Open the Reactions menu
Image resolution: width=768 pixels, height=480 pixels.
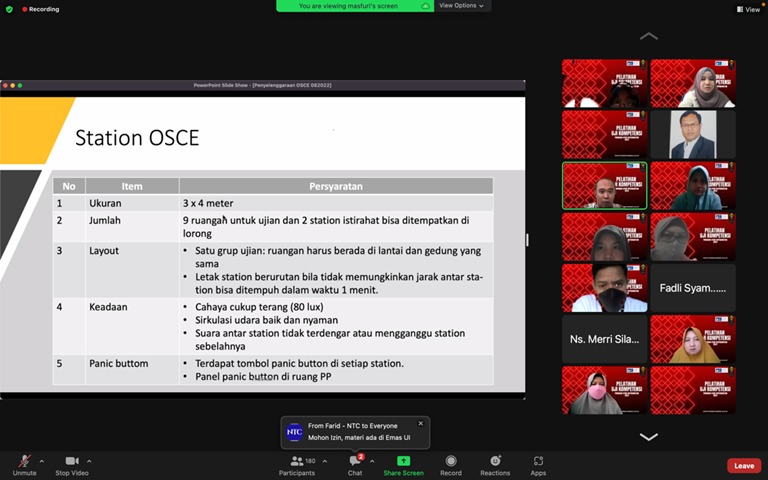(495, 461)
